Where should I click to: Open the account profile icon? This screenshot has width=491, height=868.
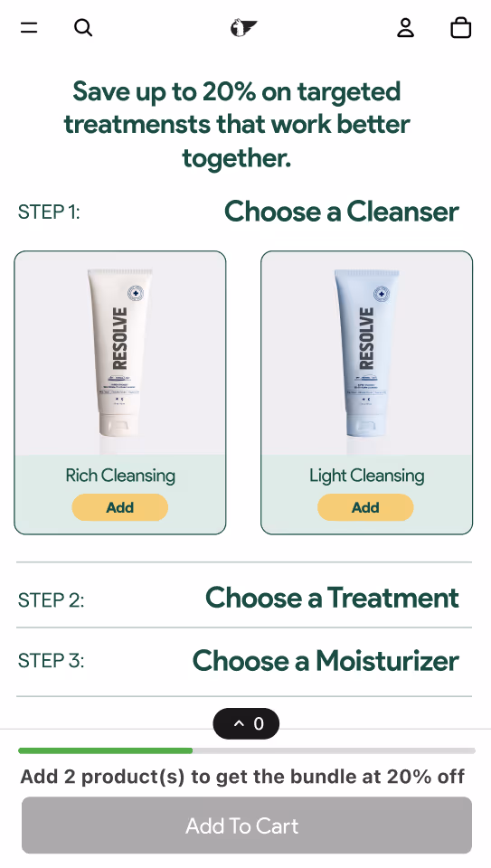point(405,28)
